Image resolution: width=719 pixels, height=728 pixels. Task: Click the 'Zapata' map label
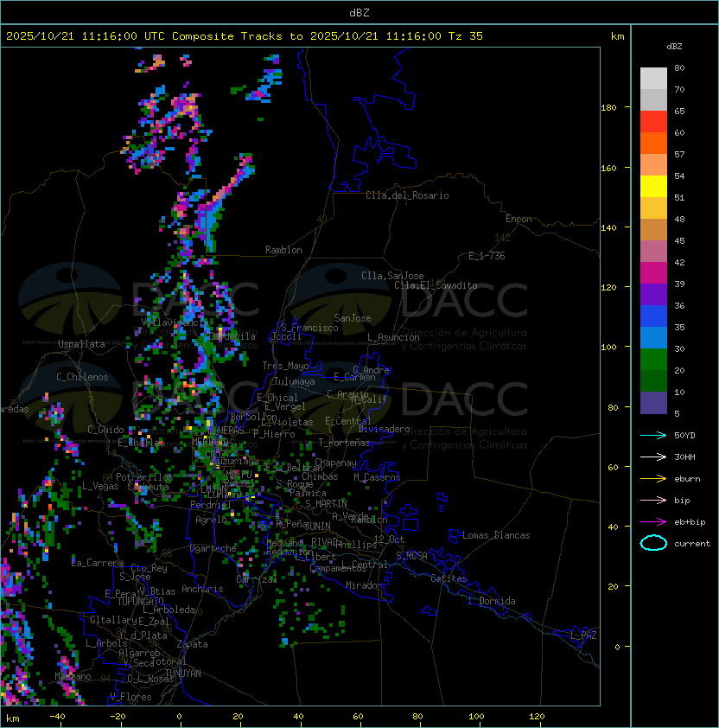[192, 644]
